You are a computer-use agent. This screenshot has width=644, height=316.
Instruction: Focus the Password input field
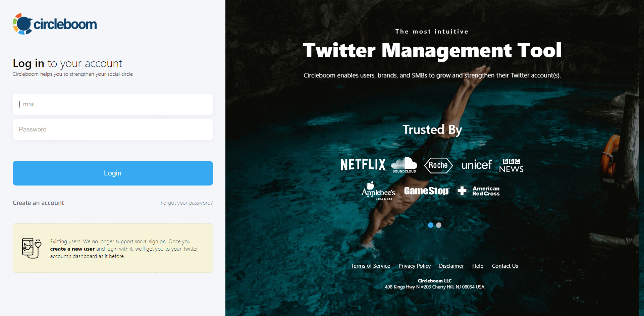(113, 129)
